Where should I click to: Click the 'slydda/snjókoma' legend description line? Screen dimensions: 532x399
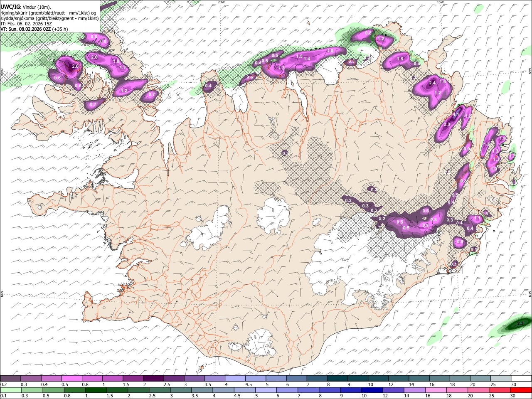coord(49,18)
